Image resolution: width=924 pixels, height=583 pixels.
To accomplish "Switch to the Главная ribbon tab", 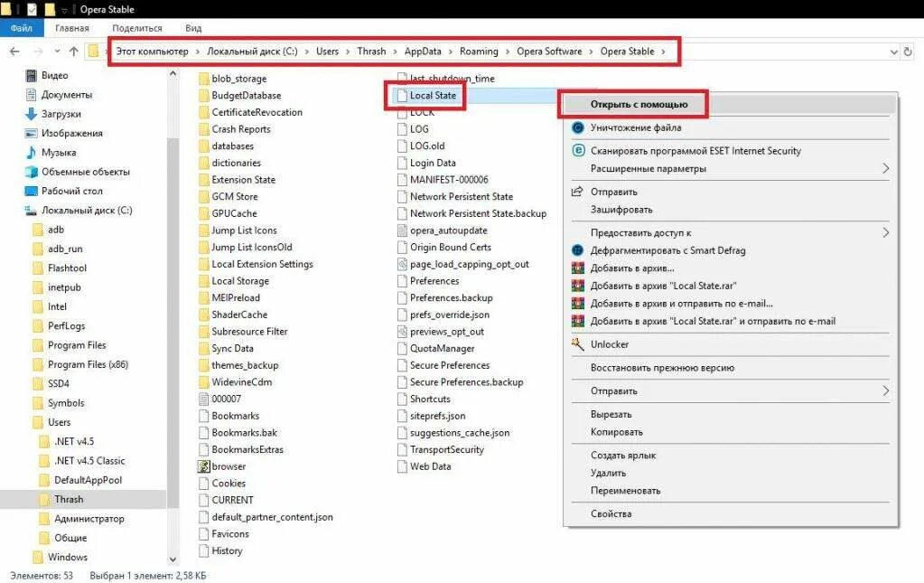I will pyautogui.click(x=72, y=28).
